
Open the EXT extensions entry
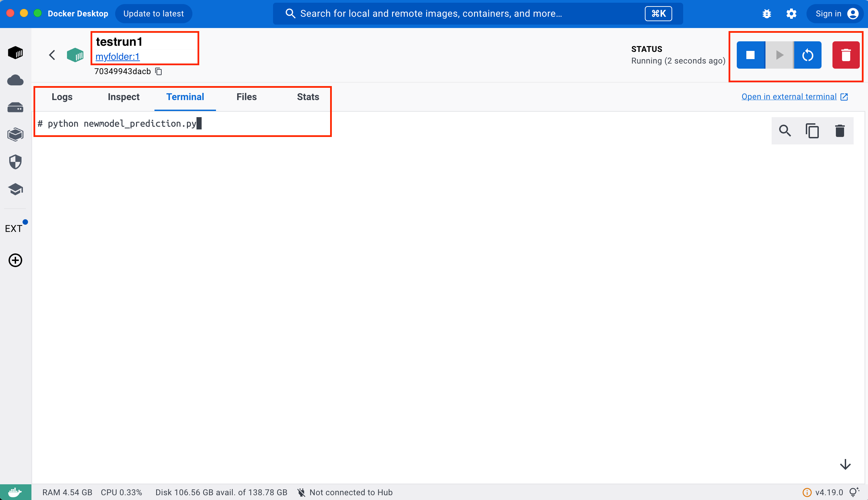click(x=14, y=228)
